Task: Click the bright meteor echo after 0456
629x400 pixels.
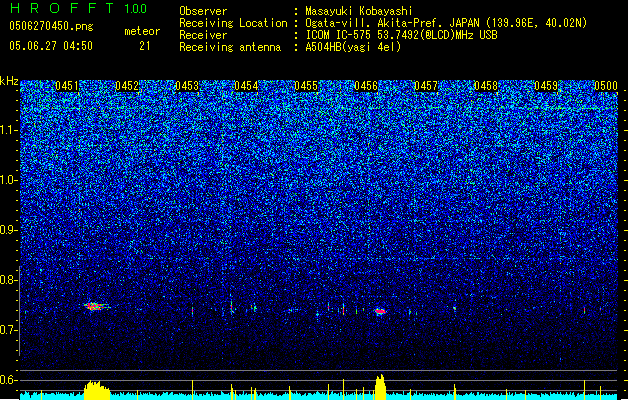Action: (x=380, y=311)
